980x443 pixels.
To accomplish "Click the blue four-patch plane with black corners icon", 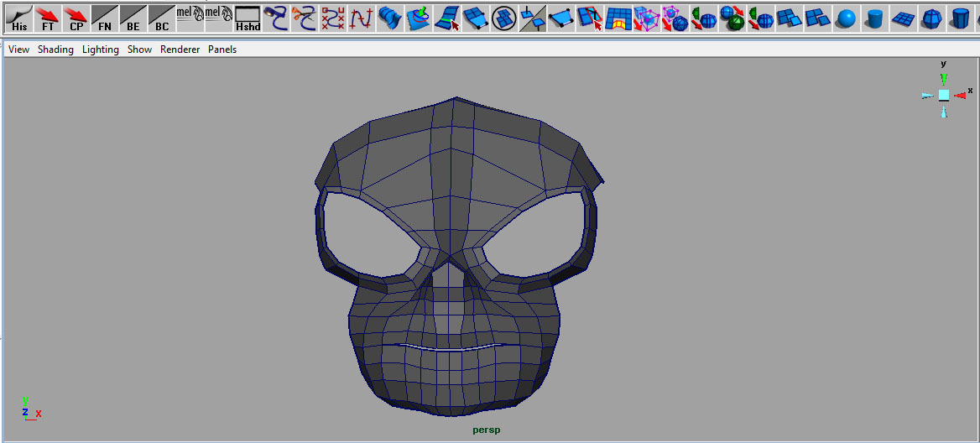I will (x=476, y=18).
